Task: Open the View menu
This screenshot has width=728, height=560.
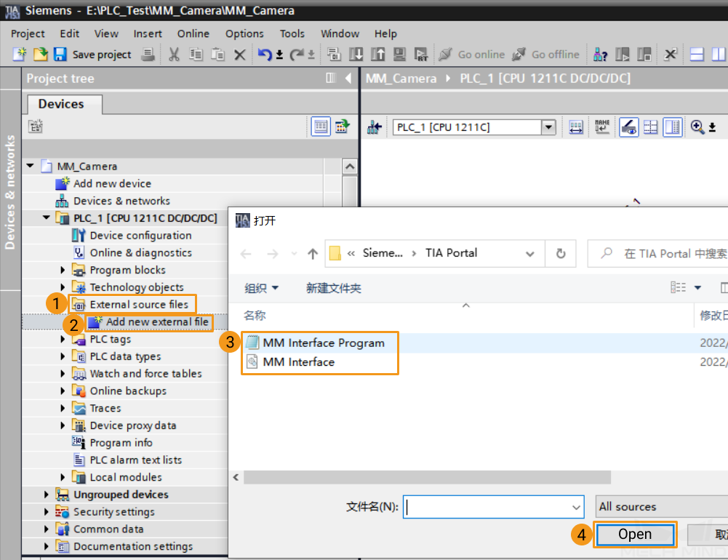Action: pyautogui.click(x=106, y=33)
